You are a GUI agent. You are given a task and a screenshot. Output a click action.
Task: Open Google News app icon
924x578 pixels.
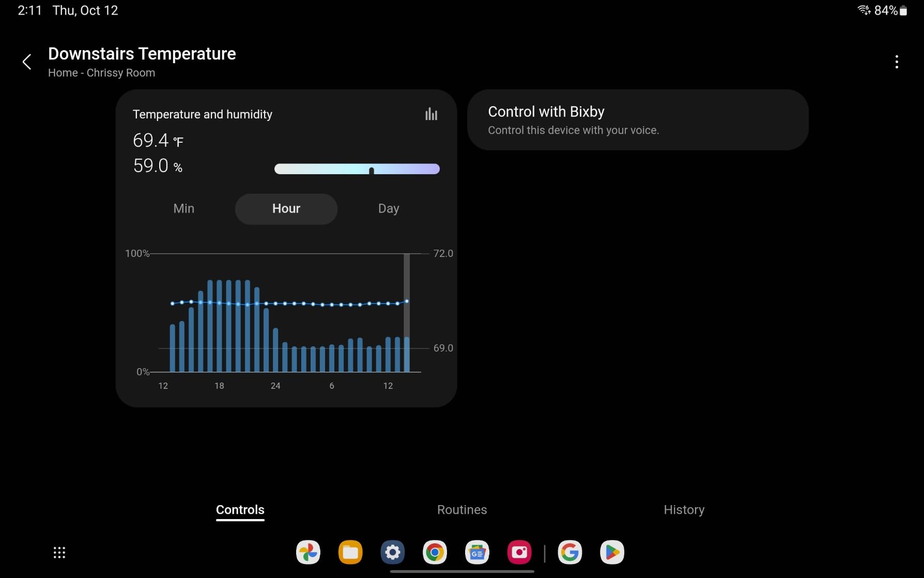click(x=477, y=552)
